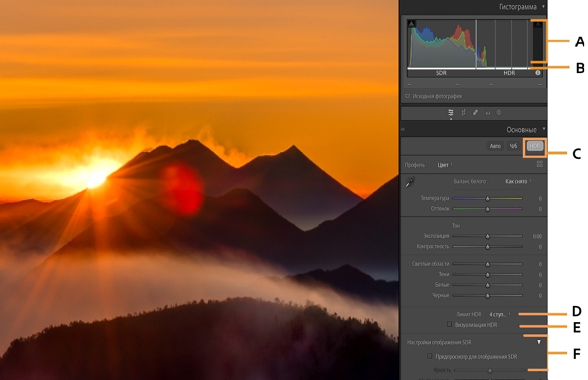The height and width of the screenshot is (380, 588).
Task: Click the Основные panel title
Action: pos(521,130)
